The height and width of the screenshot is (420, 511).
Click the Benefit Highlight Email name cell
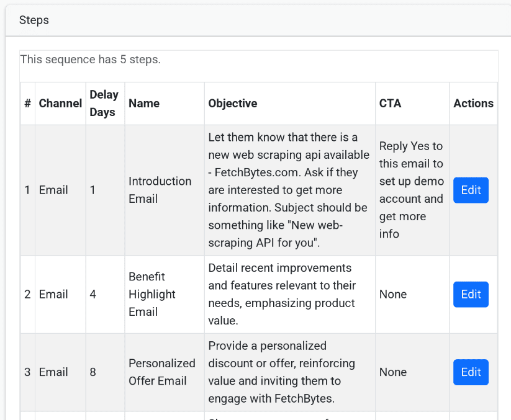click(152, 294)
